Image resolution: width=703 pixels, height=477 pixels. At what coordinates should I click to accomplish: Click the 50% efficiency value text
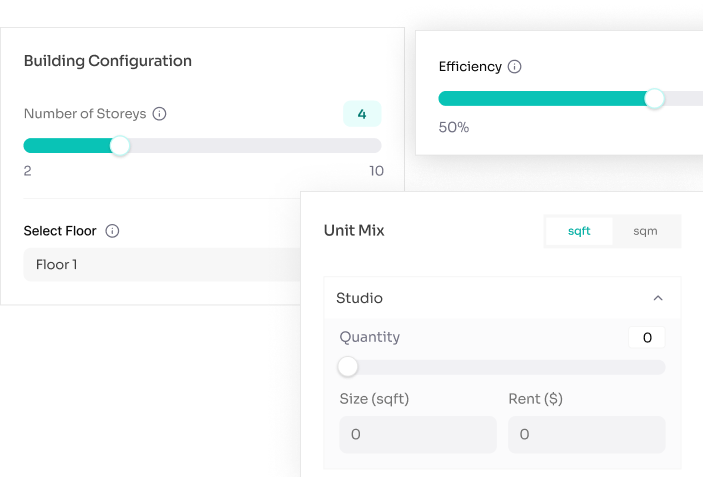coord(454,127)
